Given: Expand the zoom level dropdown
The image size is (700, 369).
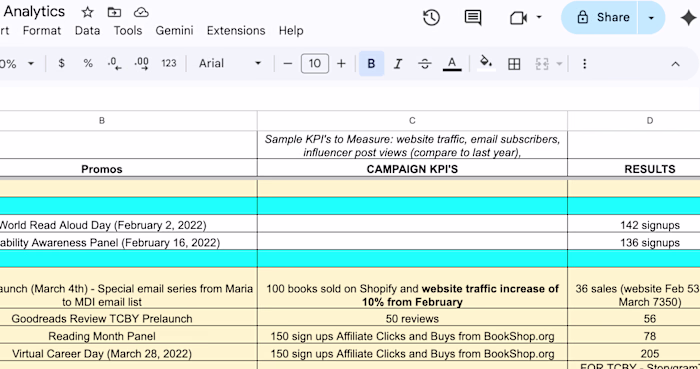Looking at the screenshot, I should [31, 63].
